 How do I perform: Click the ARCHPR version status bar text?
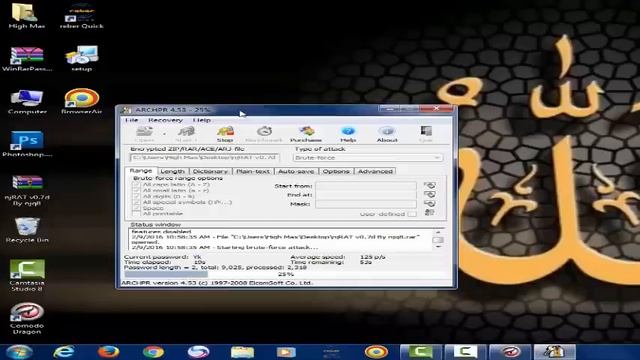pos(217,282)
